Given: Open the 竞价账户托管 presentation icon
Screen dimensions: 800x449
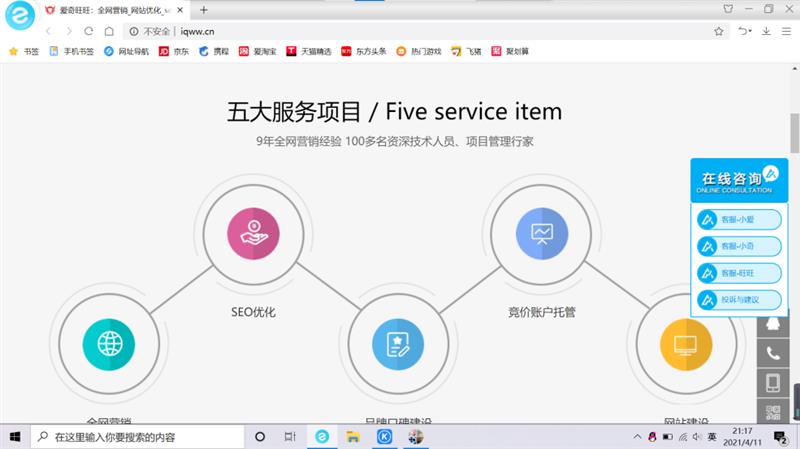Looking at the screenshot, I should pyautogui.click(x=541, y=233).
